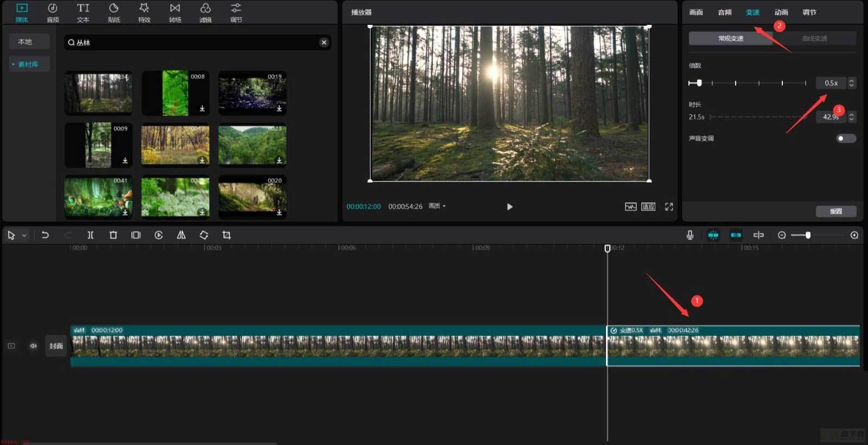The image size is (868, 445).
Task: Click the reverse playback tool
Action: pyautogui.click(x=158, y=235)
